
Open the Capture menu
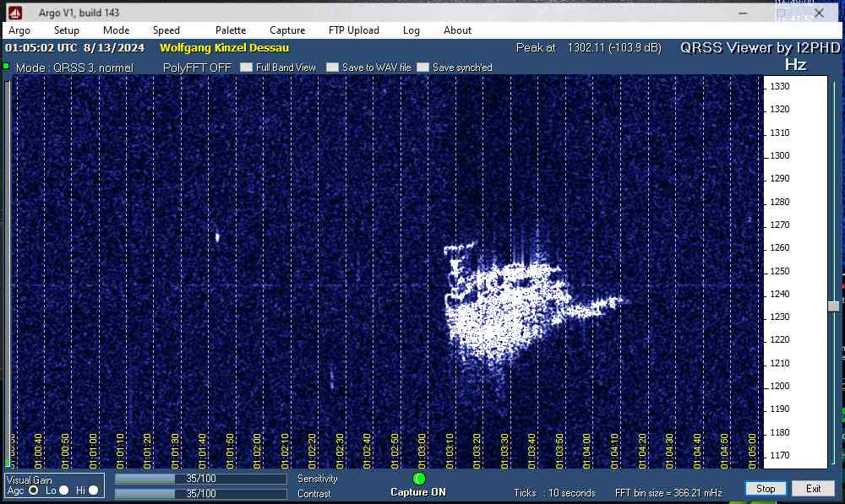[287, 30]
